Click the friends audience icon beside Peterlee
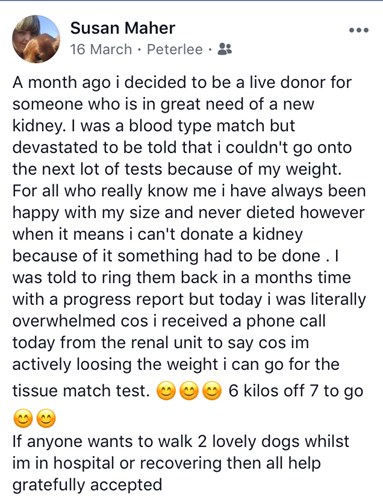 pos(224,49)
